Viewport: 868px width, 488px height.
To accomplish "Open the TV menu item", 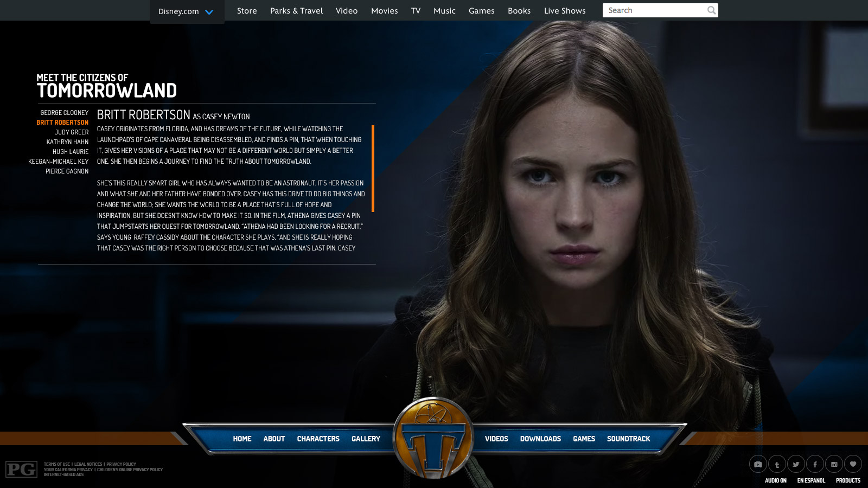I will 416,11.
